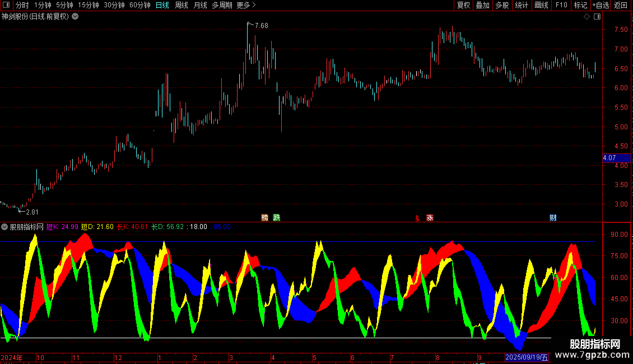This screenshot has height=364, width=633.
Task: Click the 4.07 price marker on axis
Action: click(616, 158)
